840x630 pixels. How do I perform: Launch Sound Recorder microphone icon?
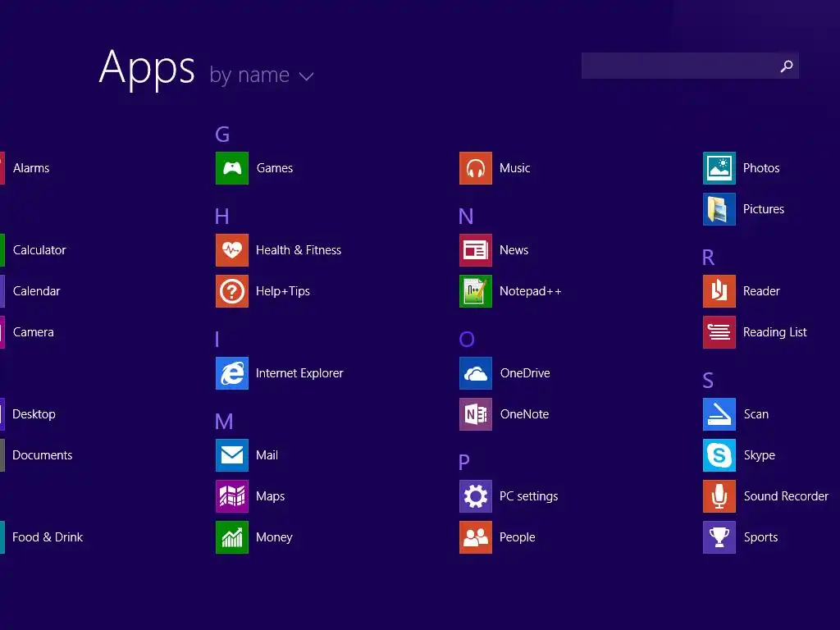coord(719,496)
